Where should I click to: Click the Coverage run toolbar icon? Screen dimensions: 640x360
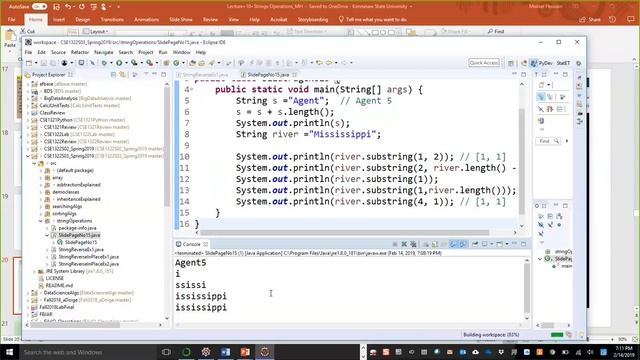pyautogui.click(x=134, y=63)
